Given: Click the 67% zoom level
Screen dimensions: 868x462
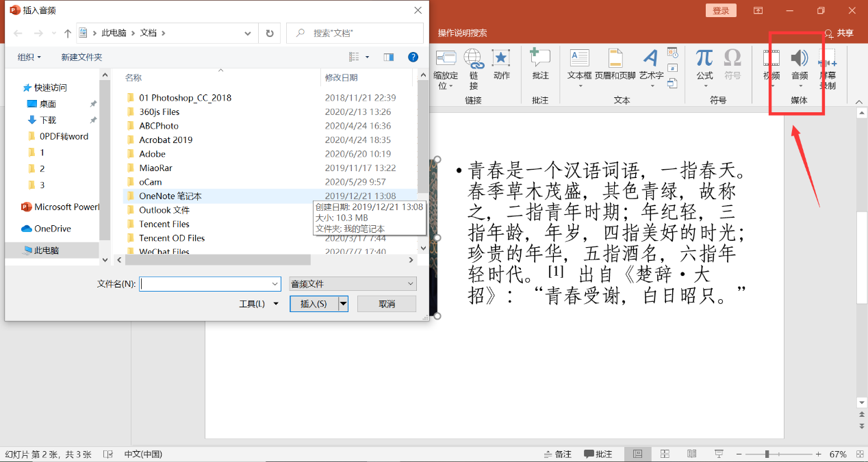Looking at the screenshot, I should 838,454.
